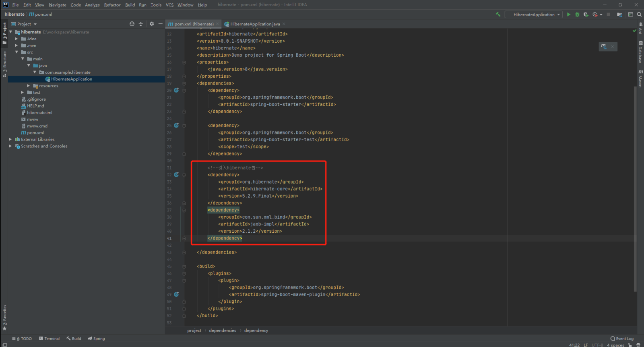The image size is (644, 347).
Task: Run HibernateApplication with the green play button
Action: (568, 14)
